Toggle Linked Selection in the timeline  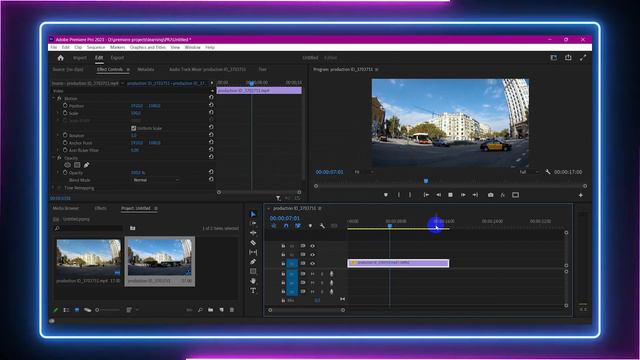[x=298, y=226]
